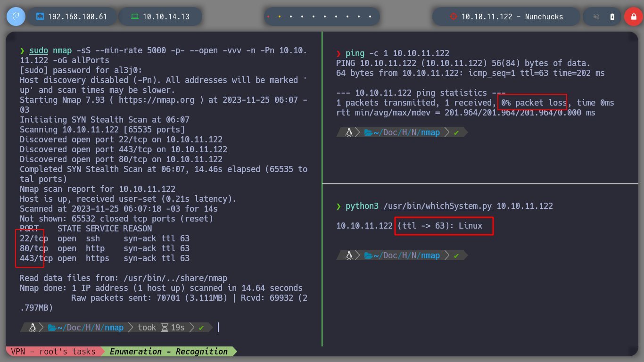Viewport: 644px width, 362px height.
Task: Switch to the third workspace dot
Action: point(291,16)
